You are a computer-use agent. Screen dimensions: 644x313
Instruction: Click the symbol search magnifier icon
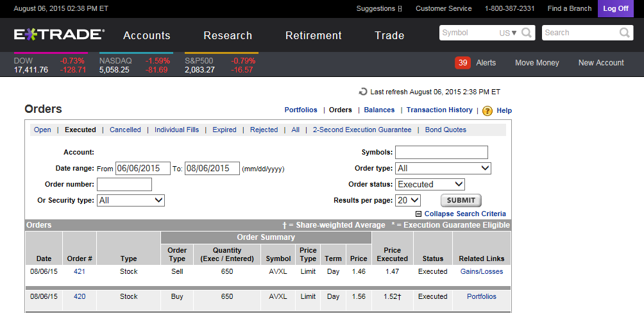coord(527,33)
